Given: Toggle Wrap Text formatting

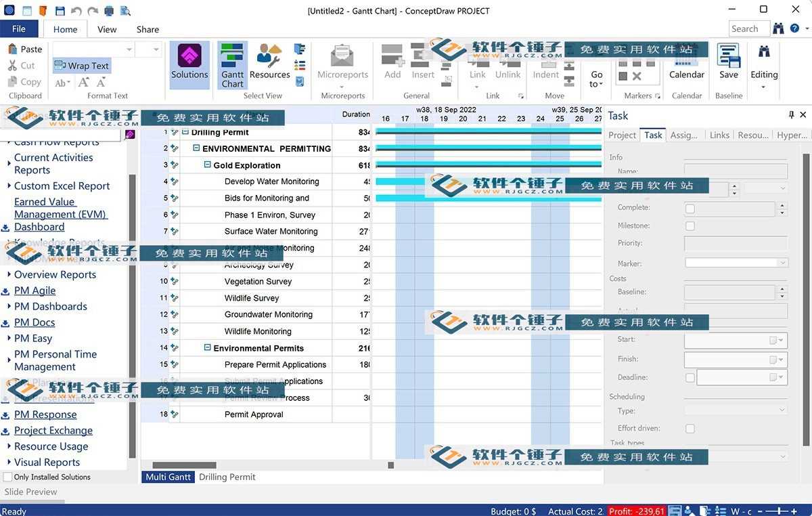Looking at the screenshot, I should click(82, 66).
